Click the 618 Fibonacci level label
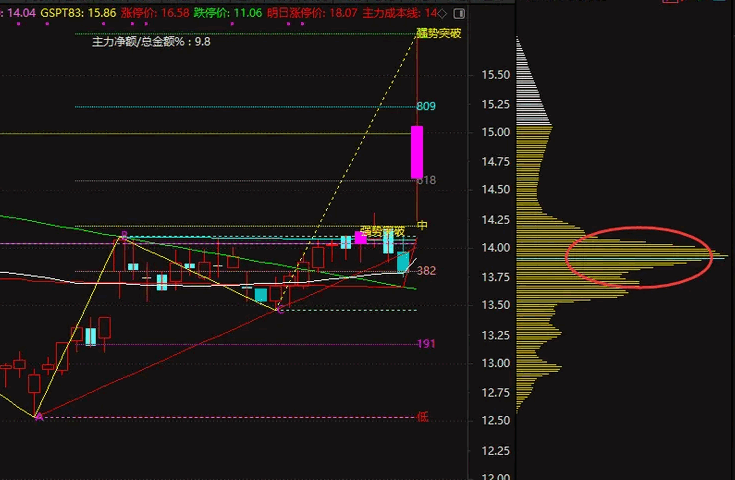This screenshot has width=735, height=480. [x=426, y=180]
